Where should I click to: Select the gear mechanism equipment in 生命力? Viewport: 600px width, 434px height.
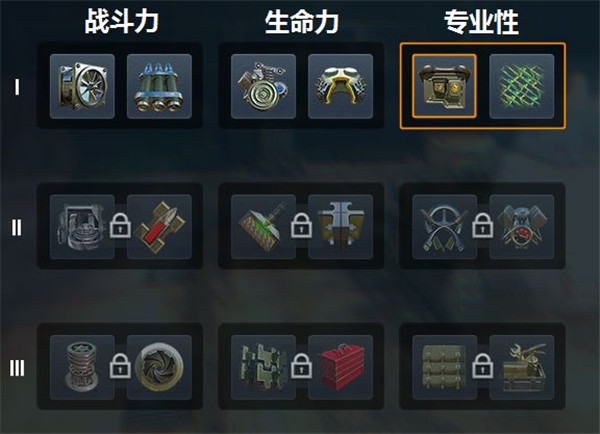[x=264, y=86]
